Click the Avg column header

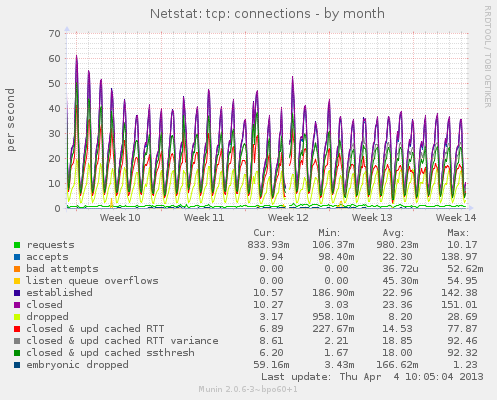point(393,233)
